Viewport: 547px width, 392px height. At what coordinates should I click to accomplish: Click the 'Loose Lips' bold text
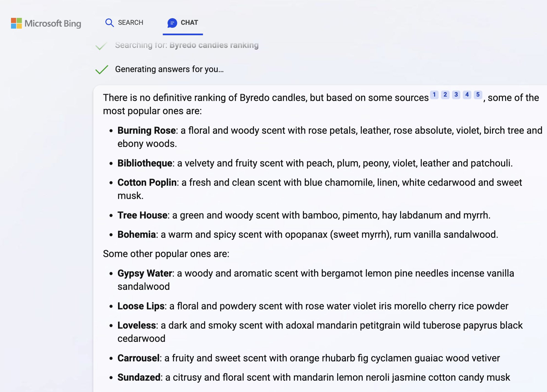pyautogui.click(x=141, y=306)
